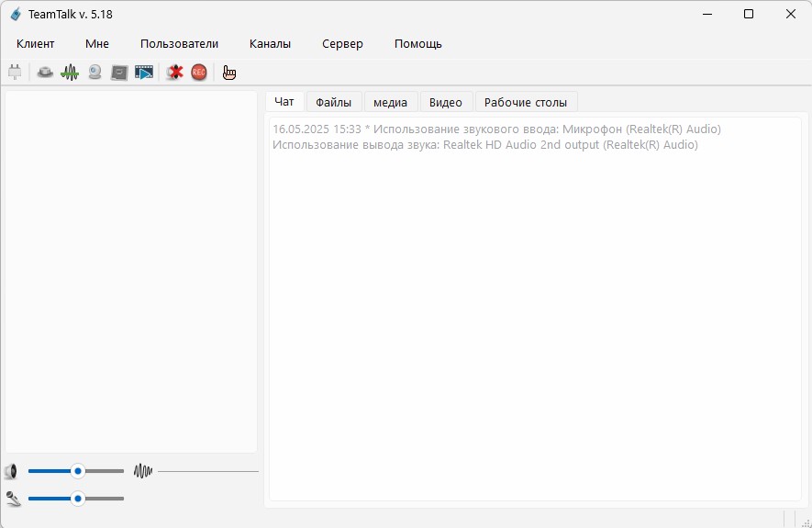
Task: Switch to the медиа tab
Action: click(390, 102)
